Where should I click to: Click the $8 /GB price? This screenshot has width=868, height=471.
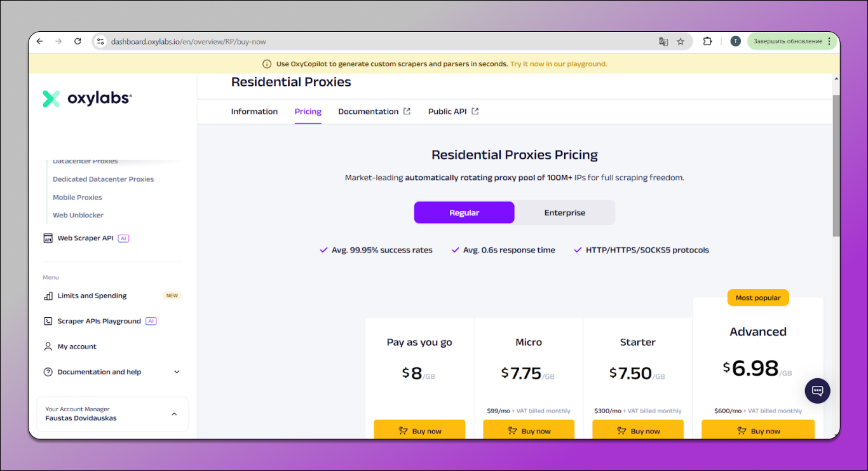[419, 373]
